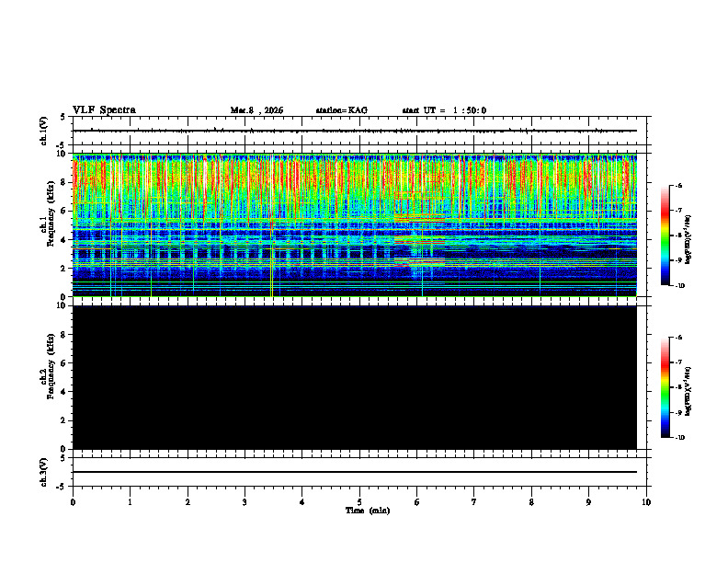
Task: Click the ch.2 colorbar "-7" tick label
Action: click(677, 362)
